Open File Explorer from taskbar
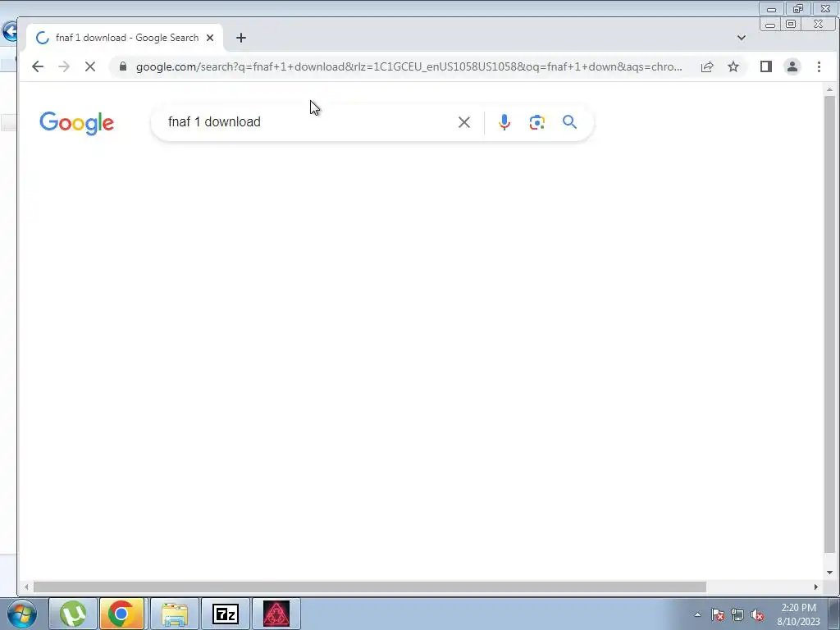The width and height of the screenshot is (840, 630). 175,614
